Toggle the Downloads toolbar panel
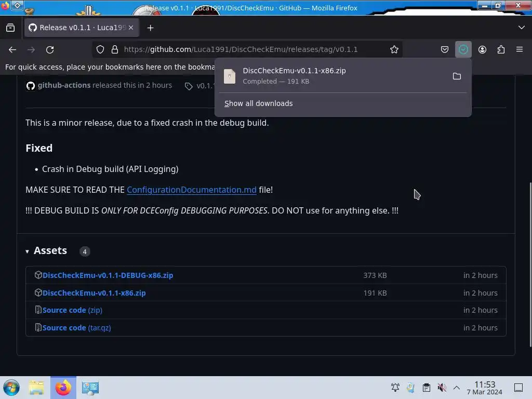 tap(463, 49)
